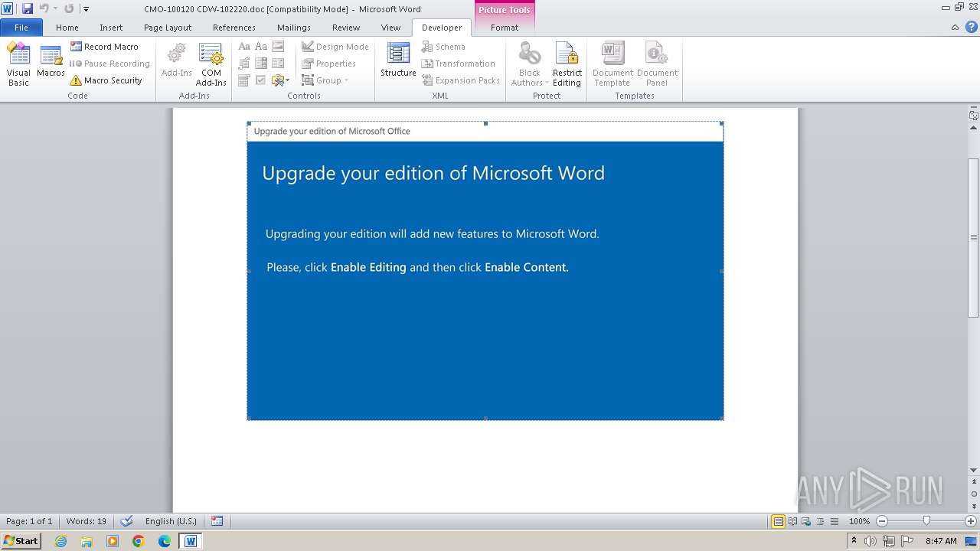Click control Properties button

[x=329, y=64]
